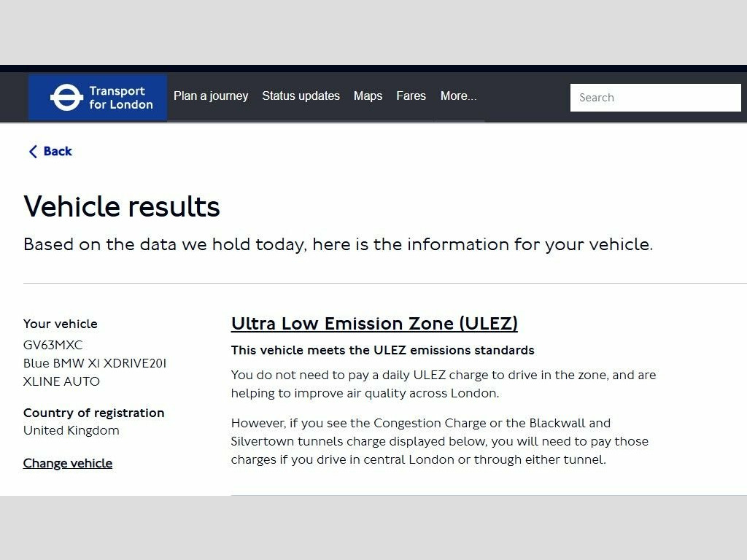Click the Back chevron arrow icon
The image size is (747, 560).
33,152
